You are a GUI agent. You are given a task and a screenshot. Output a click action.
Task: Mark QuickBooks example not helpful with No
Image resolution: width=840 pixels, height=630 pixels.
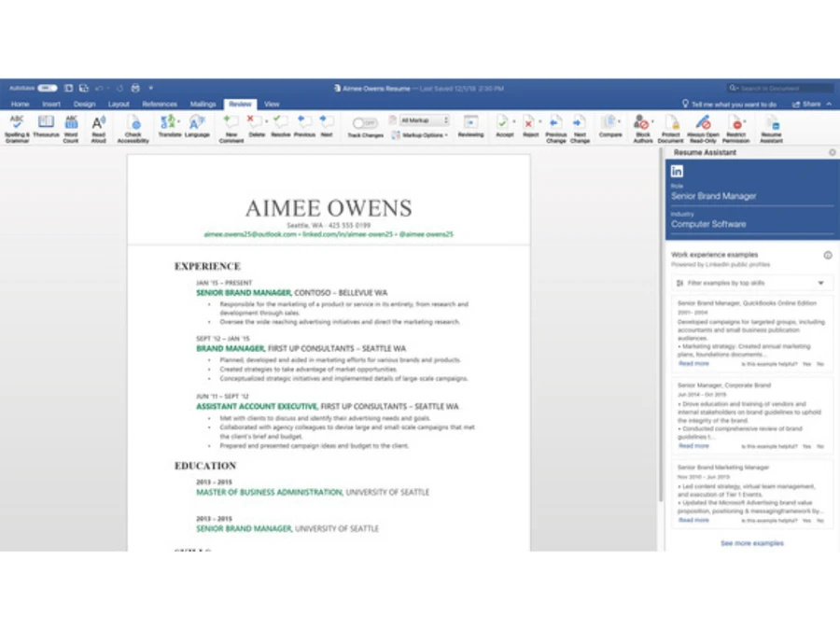[820, 364]
